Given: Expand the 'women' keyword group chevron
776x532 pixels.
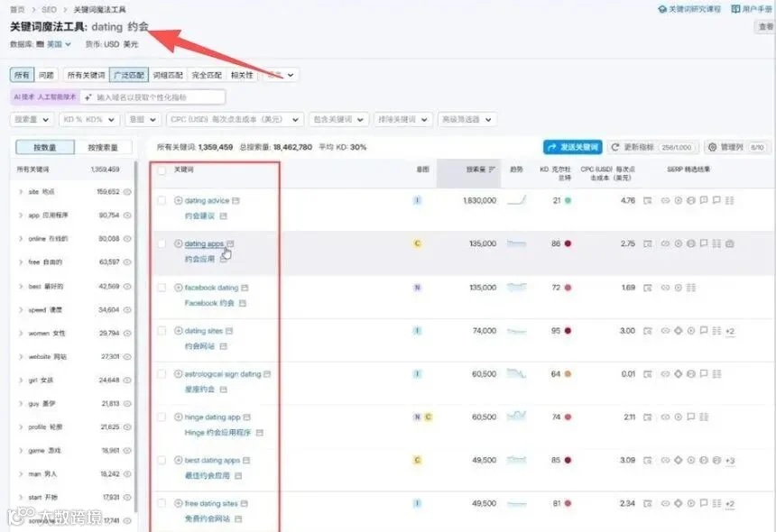Looking at the screenshot, I should 21,333.
